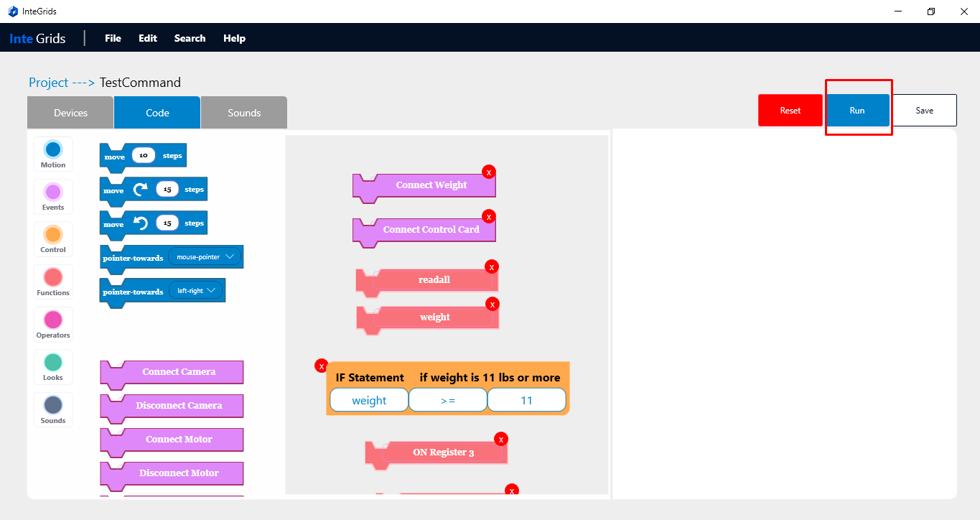This screenshot has height=520, width=980.
Task: Delete the ON Register 3 block
Action: point(501,439)
